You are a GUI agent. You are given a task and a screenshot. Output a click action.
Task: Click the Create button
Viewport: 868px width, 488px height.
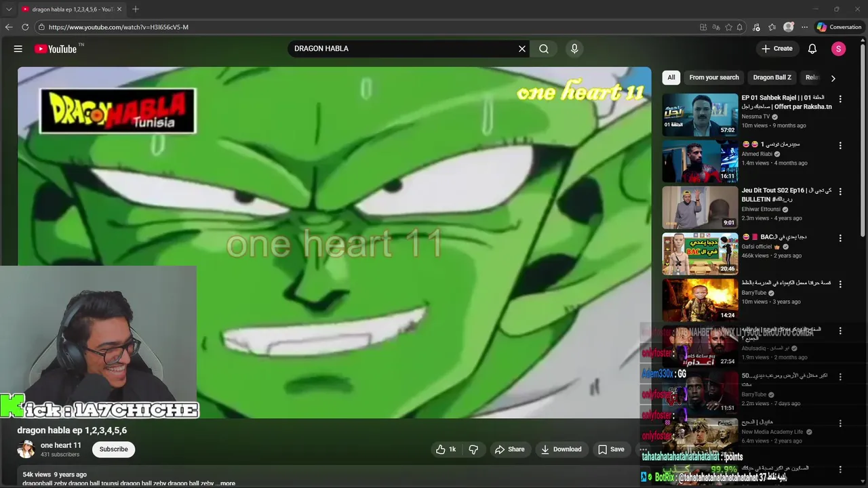776,49
